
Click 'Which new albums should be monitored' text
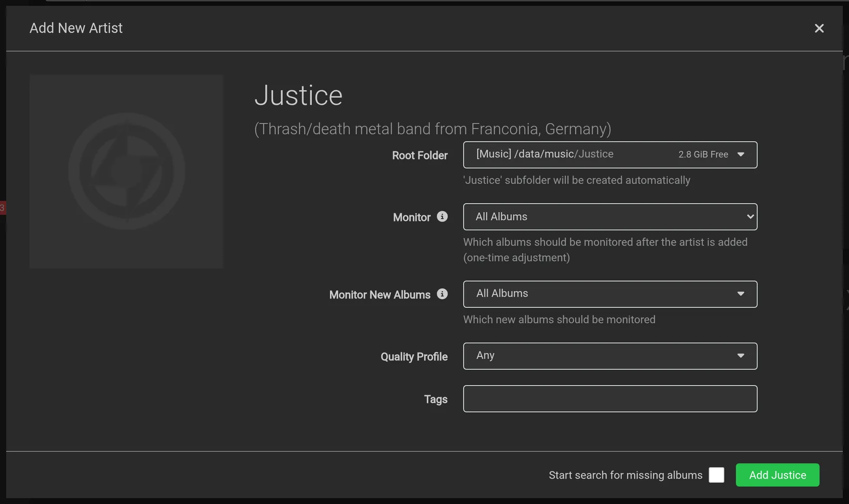pyautogui.click(x=559, y=320)
